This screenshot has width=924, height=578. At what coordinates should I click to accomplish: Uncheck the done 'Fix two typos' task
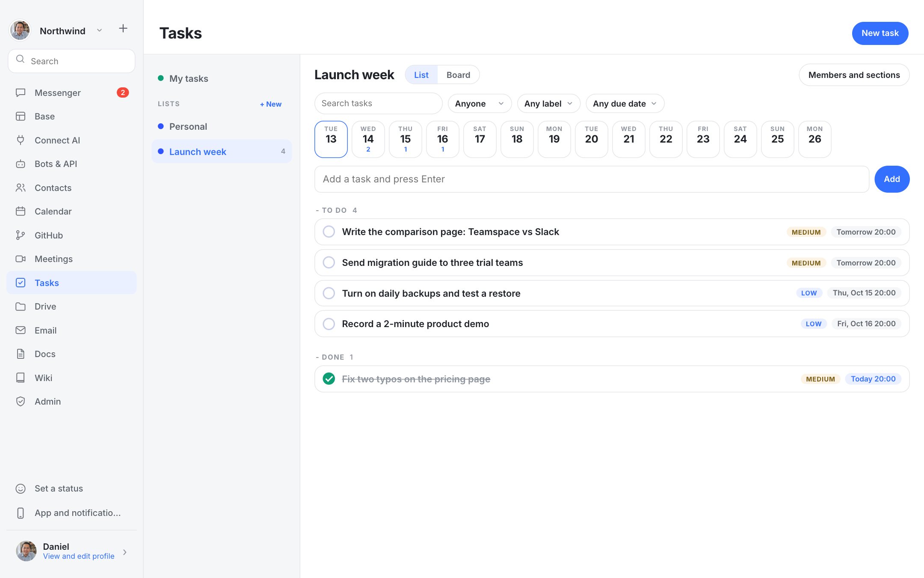pos(329,379)
